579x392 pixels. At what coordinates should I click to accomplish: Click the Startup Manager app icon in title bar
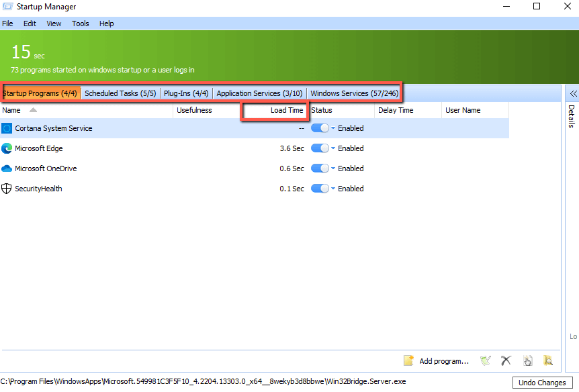(x=8, y=7)
